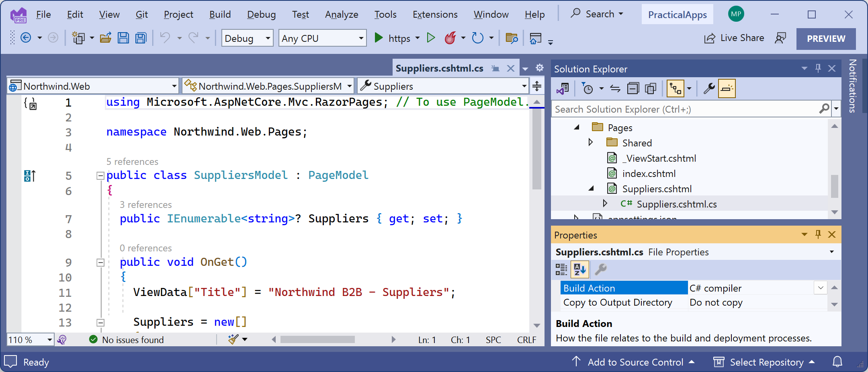Viewport: 868px width, 372px height.
Task: Save the current file with Save icon
Action: coord(123,38)
